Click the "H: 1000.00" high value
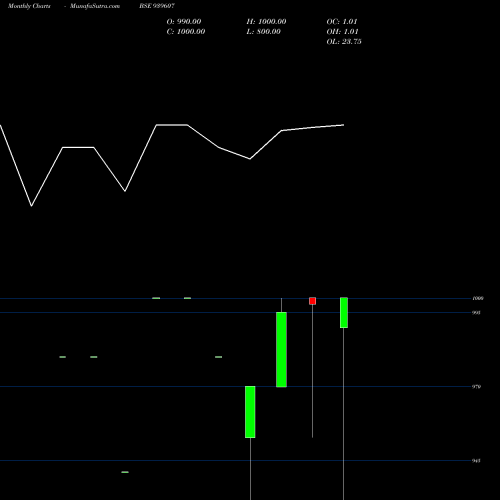The image size is (500, 500). pos(266,22)
